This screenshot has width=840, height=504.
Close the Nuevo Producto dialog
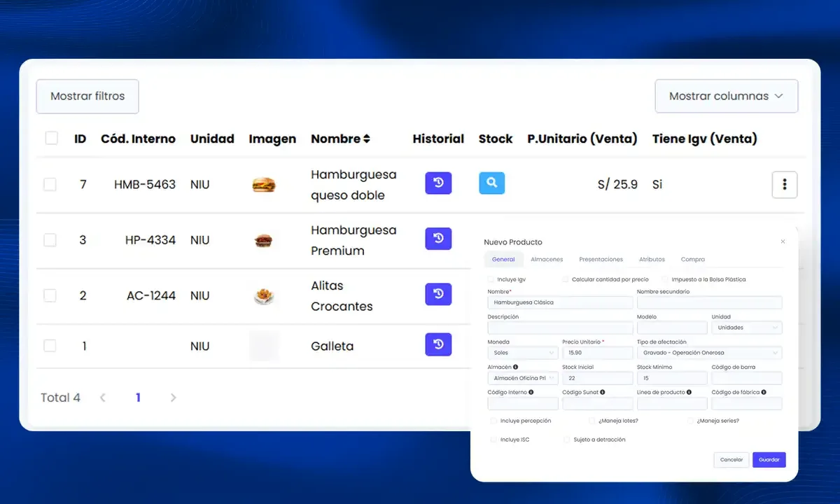tap(783, 241)
